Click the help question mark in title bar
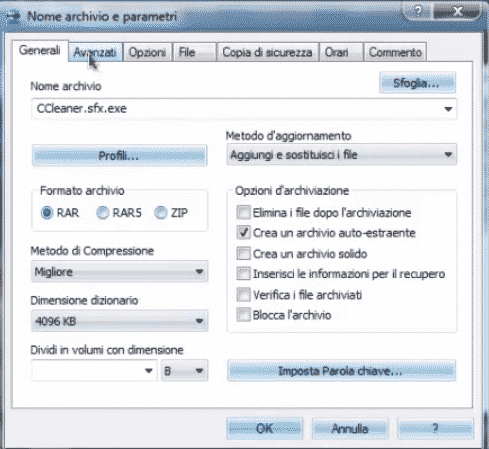Screen dimensions: 489x449 [x=418, y=12]
